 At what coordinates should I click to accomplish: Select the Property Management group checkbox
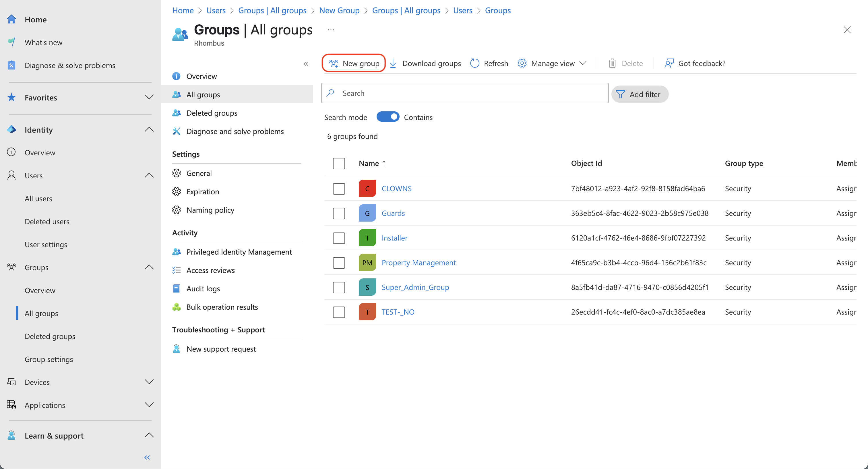tap(339, 262)
